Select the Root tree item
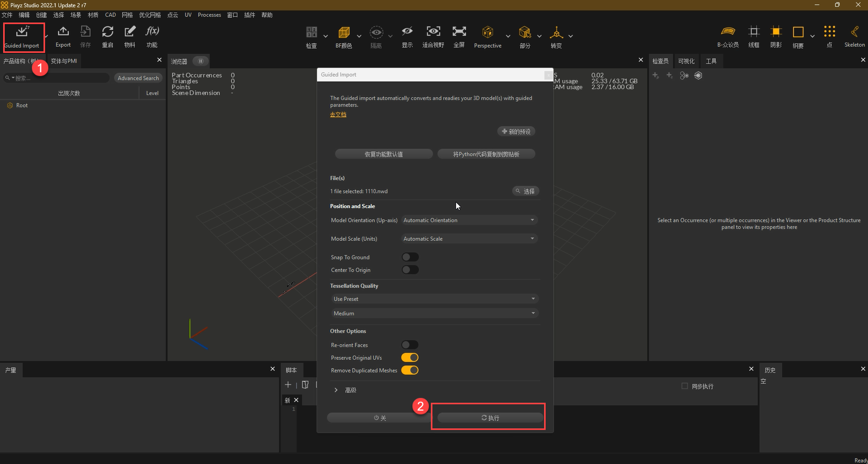 pos(22,106)
